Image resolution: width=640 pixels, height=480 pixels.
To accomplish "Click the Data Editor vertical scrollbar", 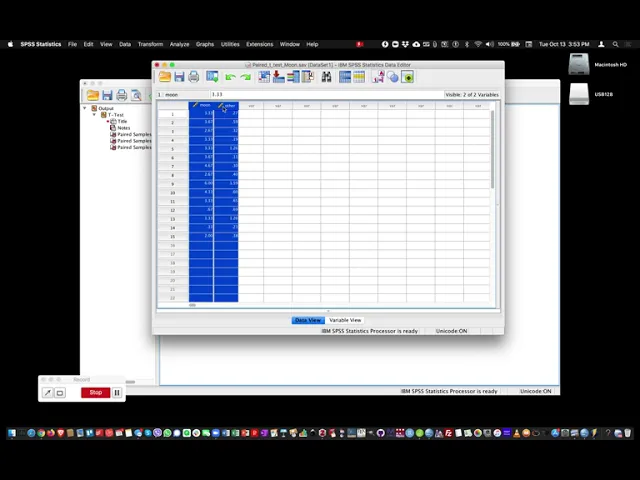I will point(493,149).
